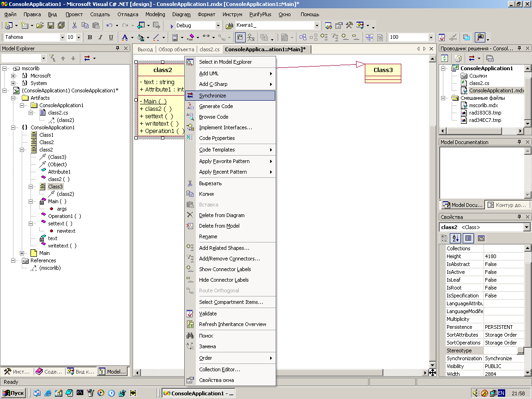Click the Save All toolbar icon
Screen dimensions: 532x399
[x=61, y=25]
